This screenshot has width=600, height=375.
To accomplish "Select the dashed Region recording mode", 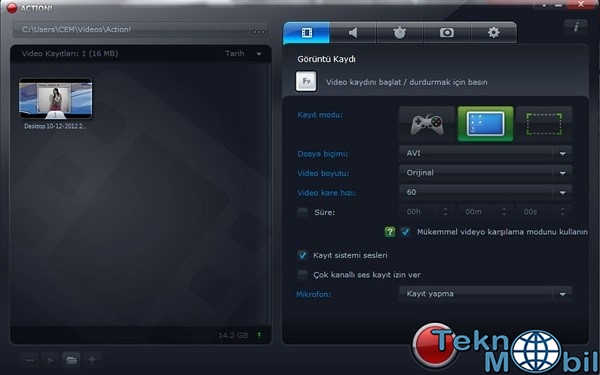I will click(x=544, y=124).
